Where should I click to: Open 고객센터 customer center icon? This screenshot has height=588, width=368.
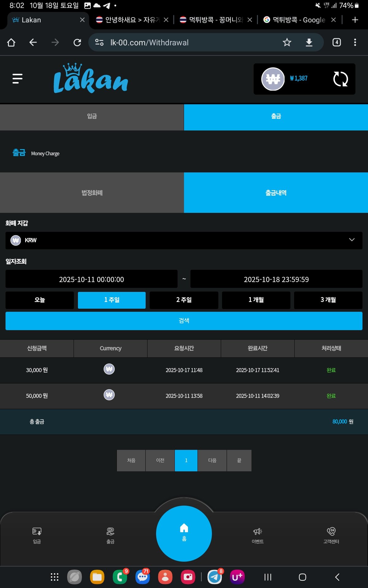click(331, 535)
